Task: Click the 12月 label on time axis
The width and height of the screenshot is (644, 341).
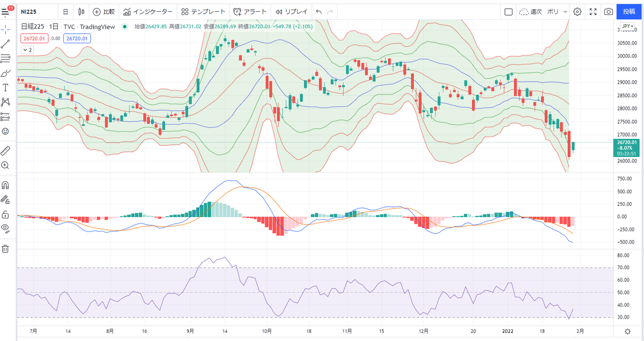Action: [x=425, y=331]
